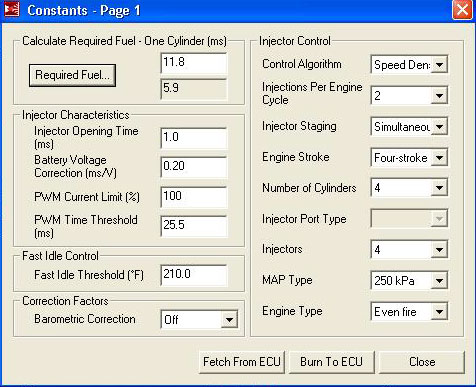
Task: Click the Constants - Page 1 title text
Action: pyautogui.click(x=84, y=10)
